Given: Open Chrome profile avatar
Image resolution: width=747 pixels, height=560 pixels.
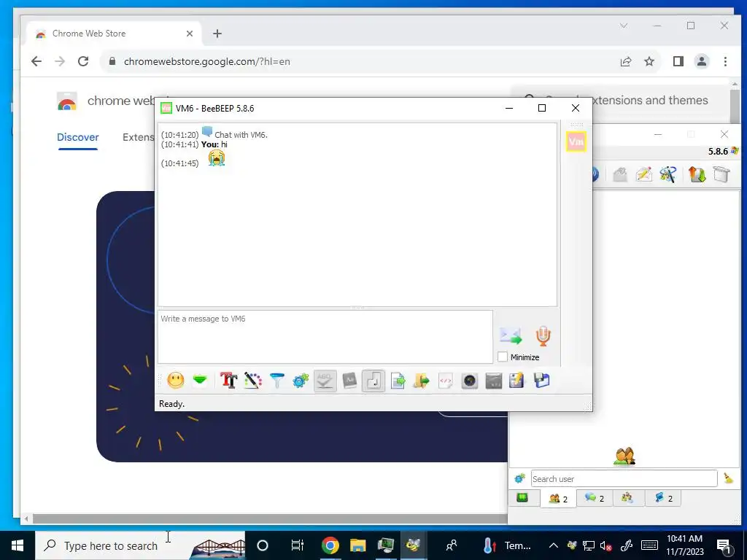Looking at the screenshot, I should [701, 61].
